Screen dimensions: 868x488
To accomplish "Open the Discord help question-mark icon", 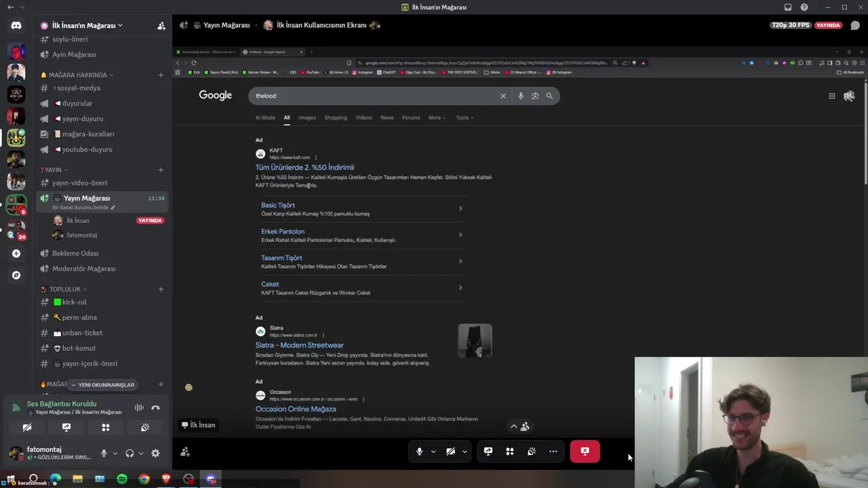I will coord(804,7).
